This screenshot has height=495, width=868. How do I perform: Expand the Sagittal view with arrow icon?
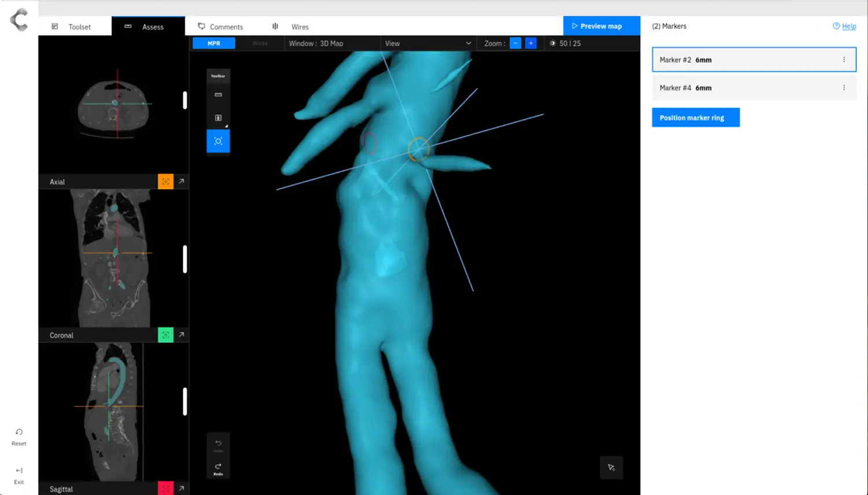(181, 489)
